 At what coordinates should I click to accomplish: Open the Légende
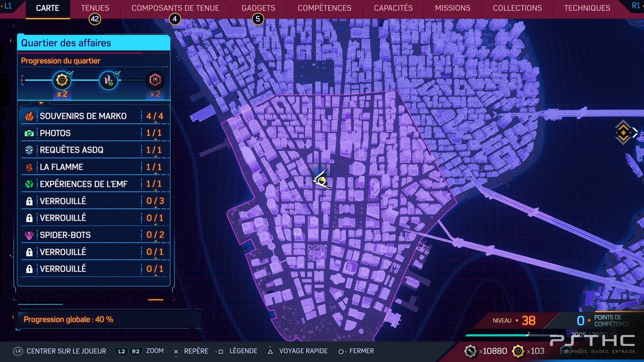coord(243,351)
